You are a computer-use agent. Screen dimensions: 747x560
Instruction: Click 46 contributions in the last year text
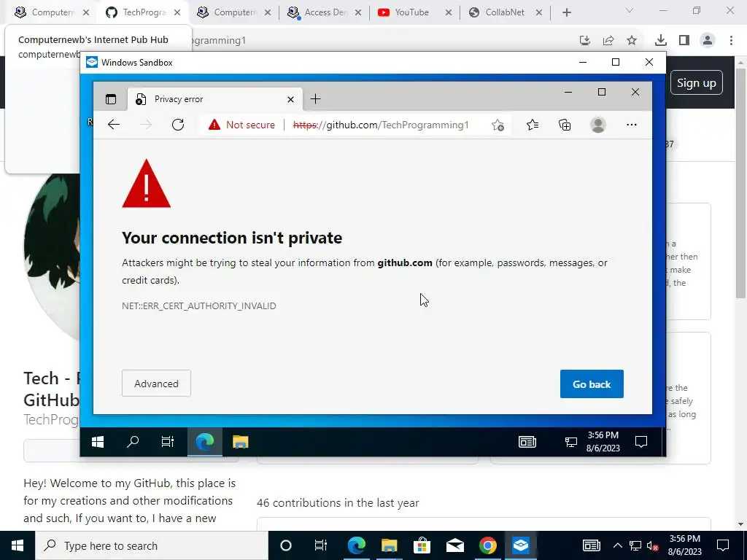(338, 503)
